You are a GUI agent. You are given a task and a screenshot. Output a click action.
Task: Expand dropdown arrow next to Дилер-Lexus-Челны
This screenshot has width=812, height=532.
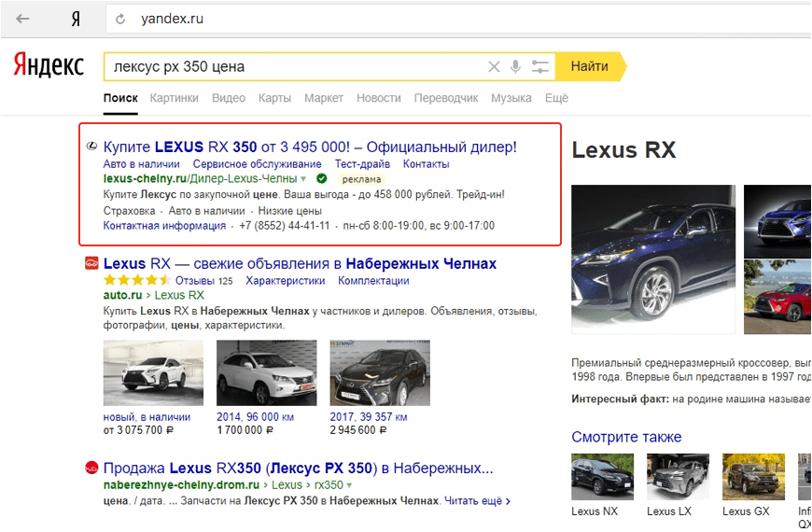(303, 178)
